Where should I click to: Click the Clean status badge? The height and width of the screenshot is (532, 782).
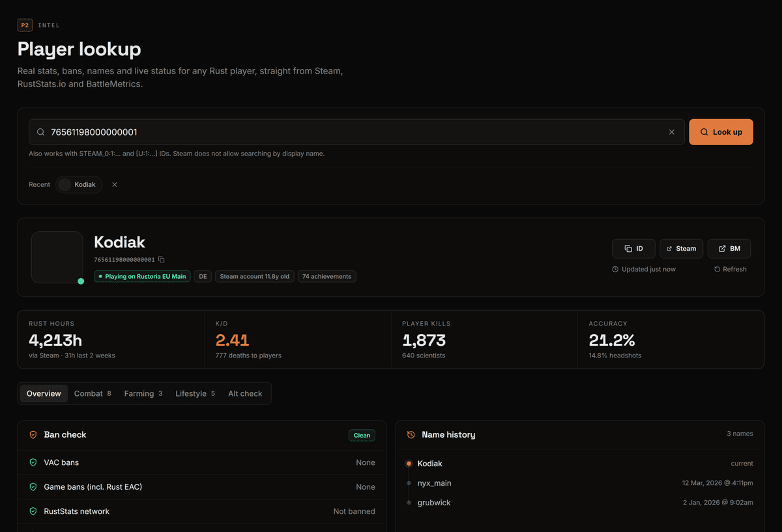tap(362, 435)
